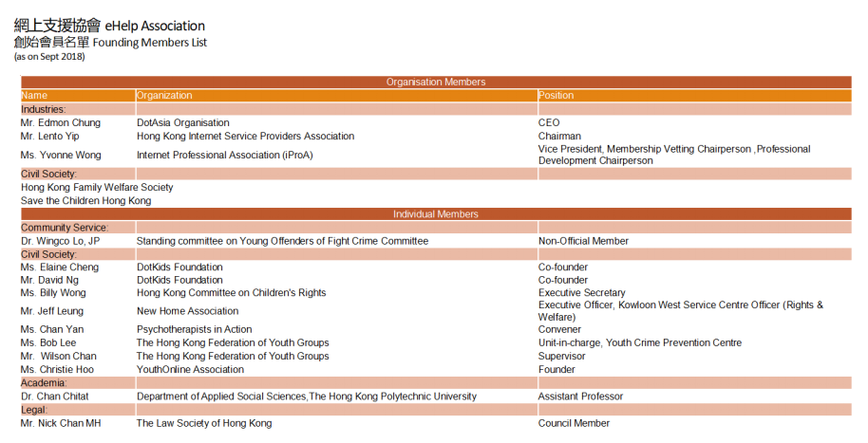Click the name 'Ms. Elaine Cheng'

(60, 268)
